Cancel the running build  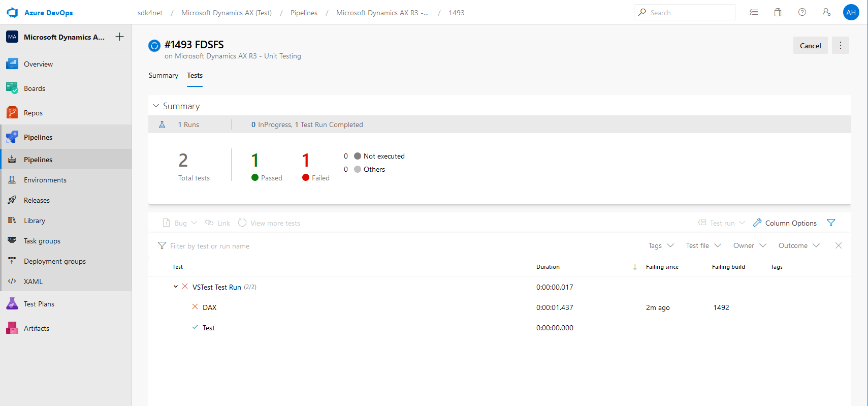coord(811,45)
